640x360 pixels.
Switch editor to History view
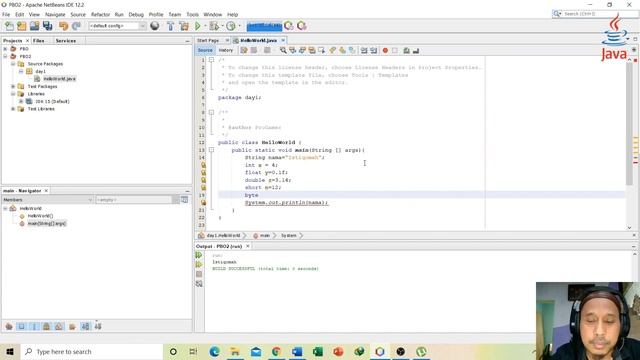pos(226,51)
